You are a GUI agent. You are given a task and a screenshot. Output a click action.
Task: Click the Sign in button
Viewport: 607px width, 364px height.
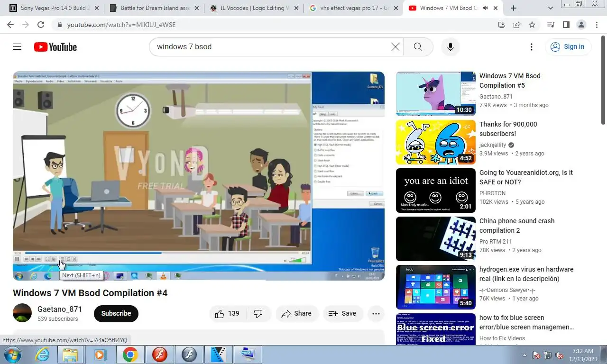pyautogui.click(x=568, y=46)
